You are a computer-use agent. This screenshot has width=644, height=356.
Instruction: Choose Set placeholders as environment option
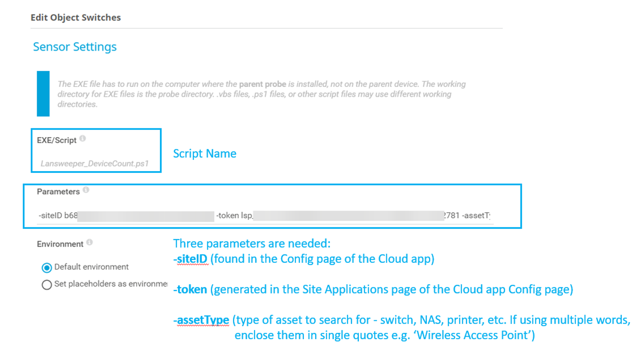click(x=47, y=285)
